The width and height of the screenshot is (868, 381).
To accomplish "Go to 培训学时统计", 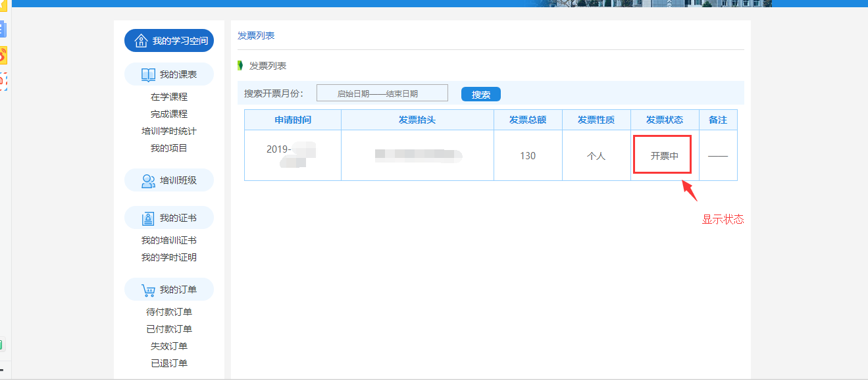I will click(x=169, y=131).
